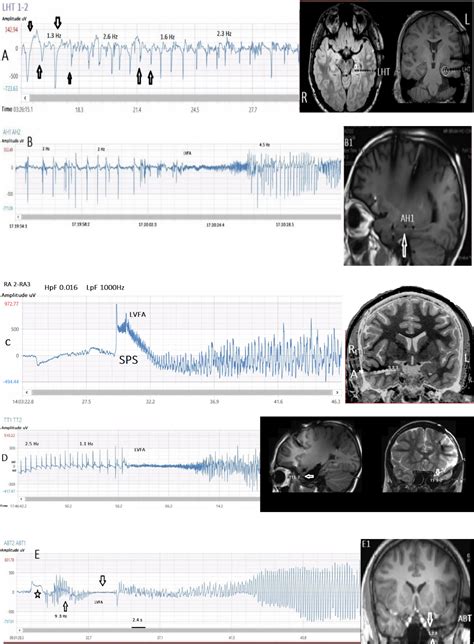
Task: Select the AH1 AH2 channel title
Action: point(12,132)
